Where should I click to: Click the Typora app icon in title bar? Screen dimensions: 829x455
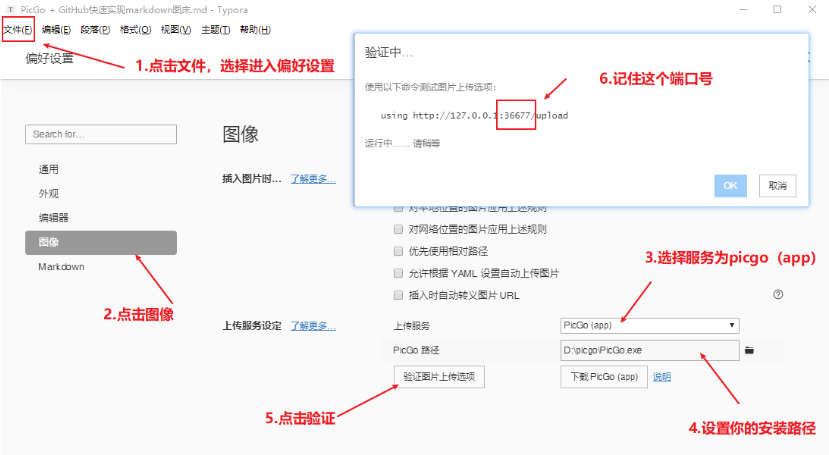tap(11, 10)
